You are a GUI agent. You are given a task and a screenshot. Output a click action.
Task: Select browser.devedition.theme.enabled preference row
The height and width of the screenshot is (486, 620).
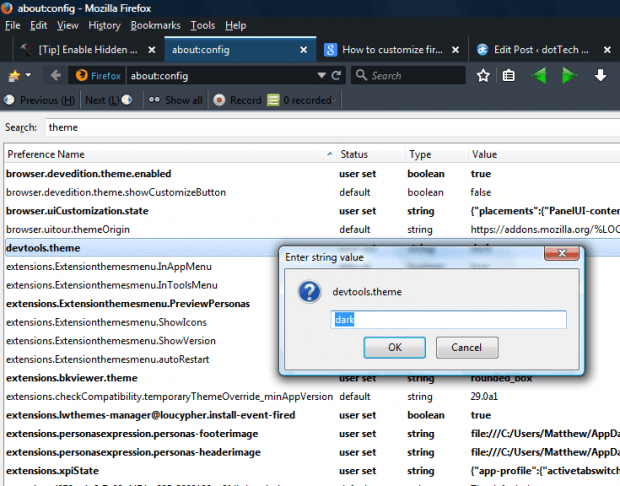coord(312,174)
